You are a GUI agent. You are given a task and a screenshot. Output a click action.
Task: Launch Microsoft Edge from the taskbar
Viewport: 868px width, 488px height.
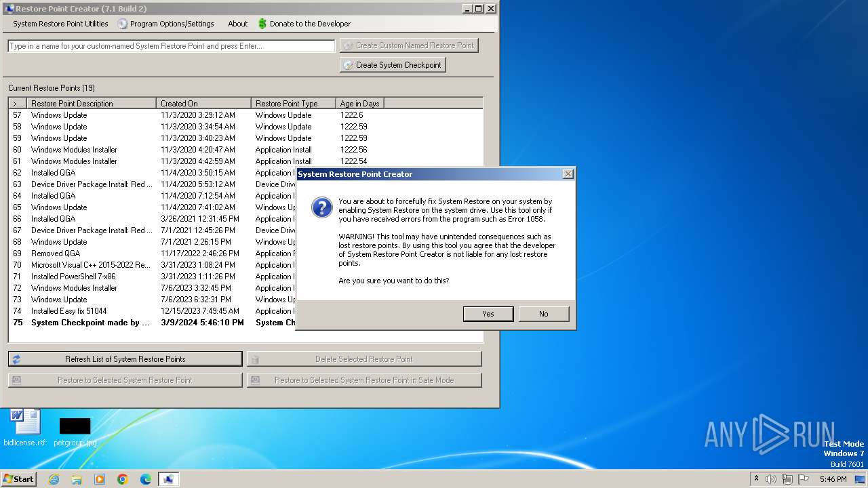coord(146,479)
